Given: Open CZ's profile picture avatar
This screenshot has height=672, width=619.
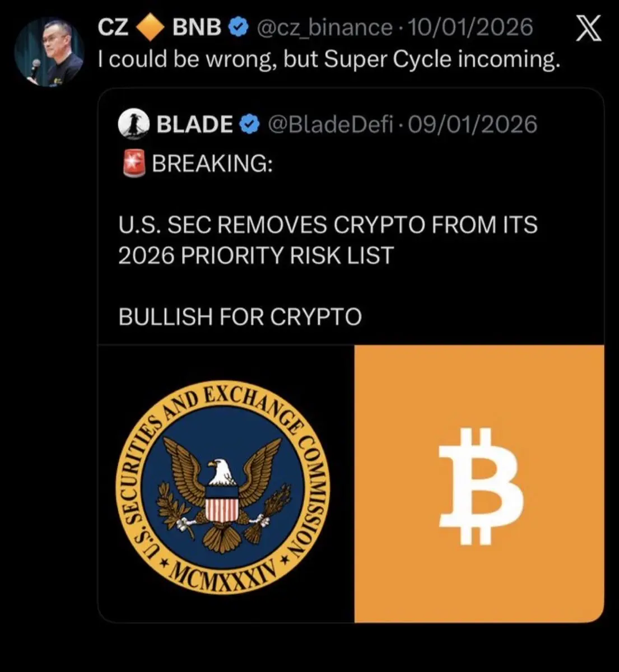Looking at the screenshot, I should (x=49, y=52).
